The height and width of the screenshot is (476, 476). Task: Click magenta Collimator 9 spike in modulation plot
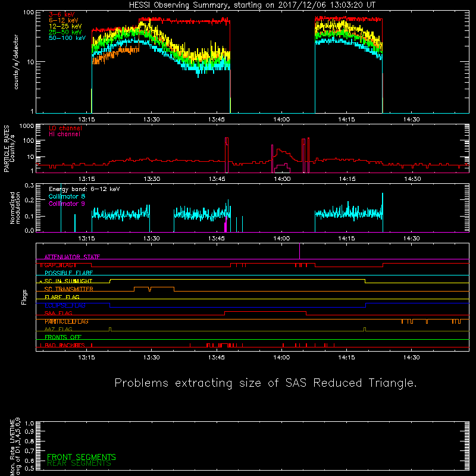(x=226, y=225)
